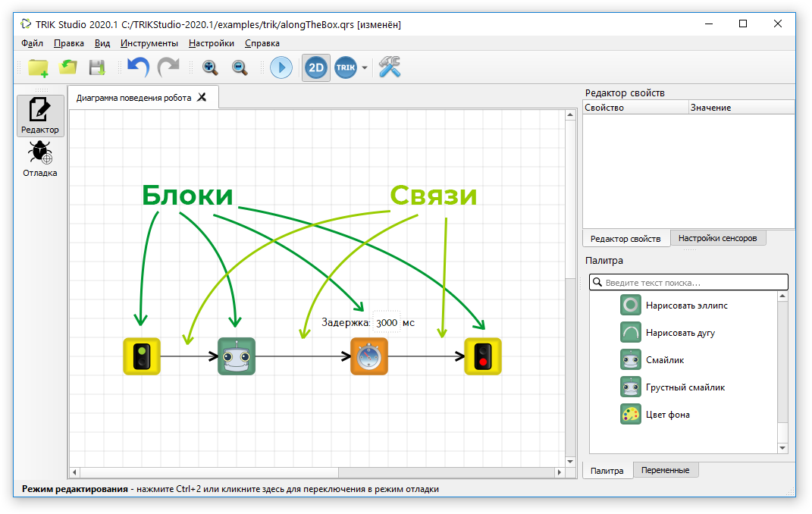Select the timer delay block on canvas

click(x=369, y=356)
